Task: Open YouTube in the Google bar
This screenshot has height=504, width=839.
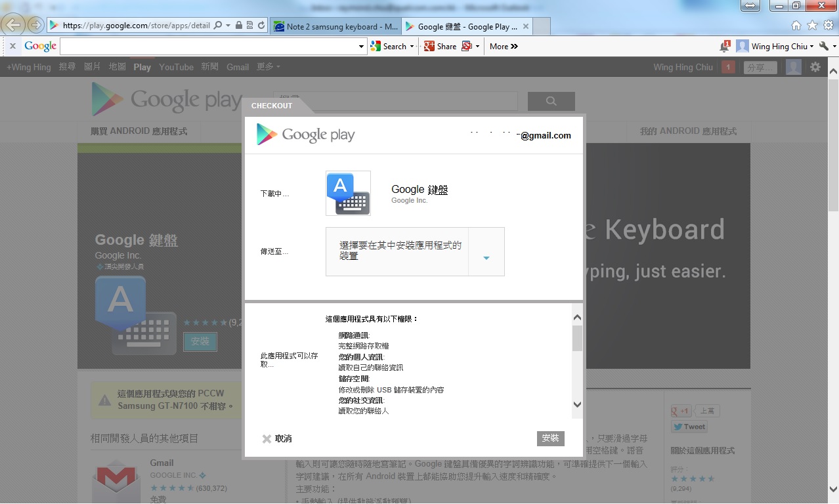Action: [176, 67]
